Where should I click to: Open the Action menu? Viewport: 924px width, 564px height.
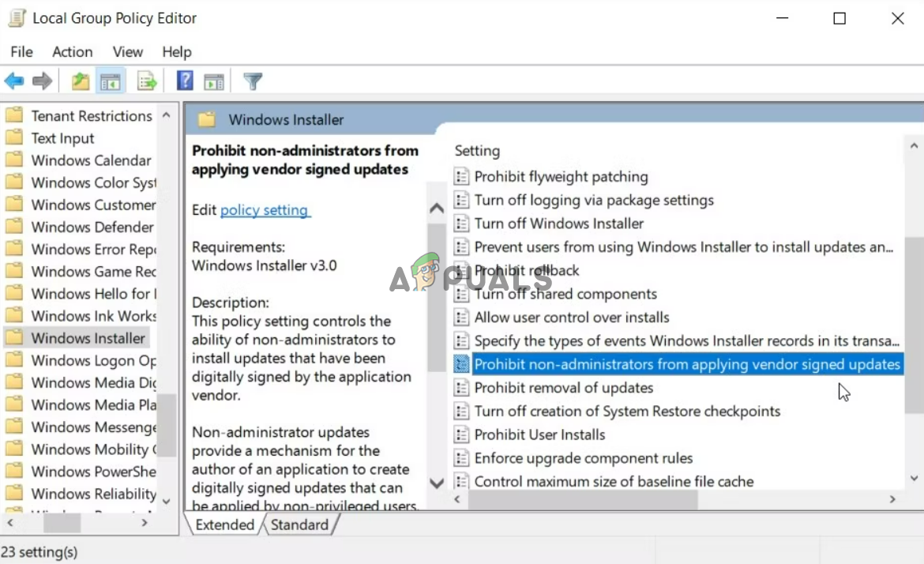coord(73,52)
